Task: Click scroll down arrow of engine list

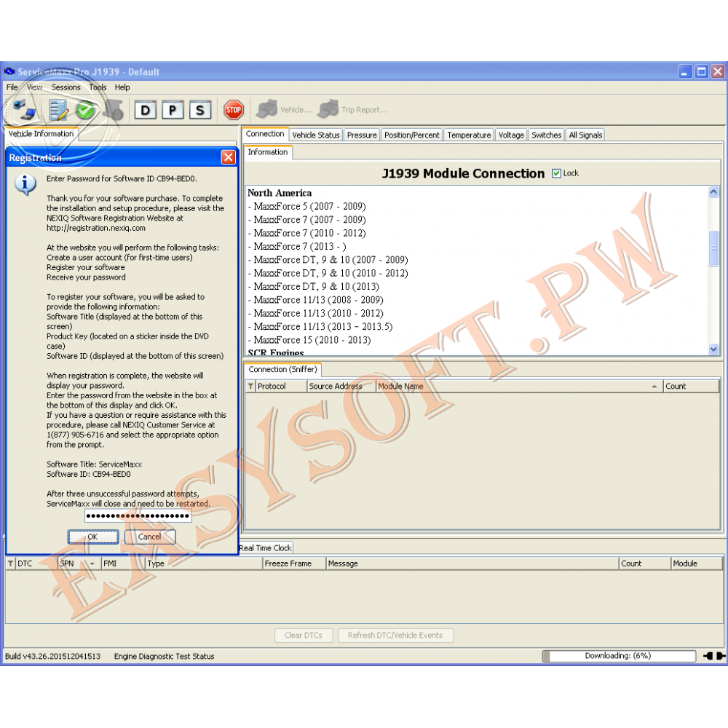Action: click(x=713, y=349)
